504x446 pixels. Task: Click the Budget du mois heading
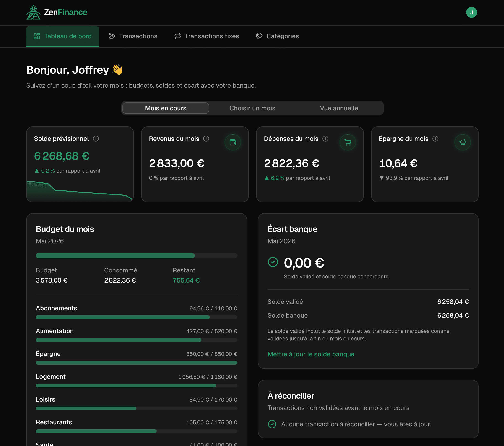point(65,229)
